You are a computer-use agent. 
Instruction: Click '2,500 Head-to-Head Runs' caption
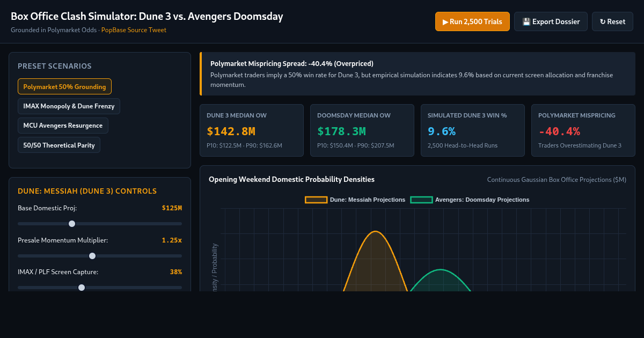(x=463, y=145)
